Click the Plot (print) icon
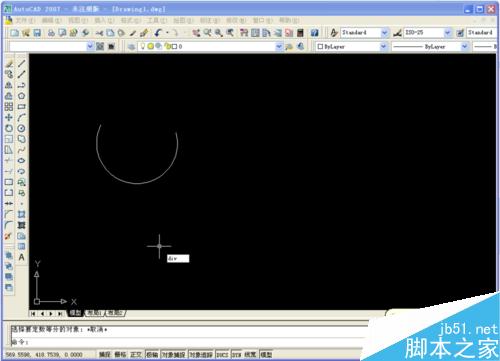Viewport: 500px width, 361px height. point(51,33)
